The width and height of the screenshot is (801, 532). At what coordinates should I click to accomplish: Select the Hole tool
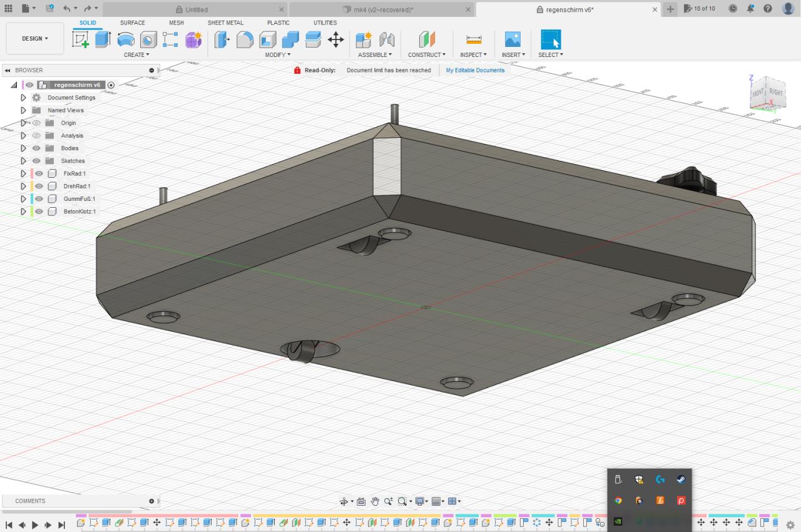click(x=148, y=40)
